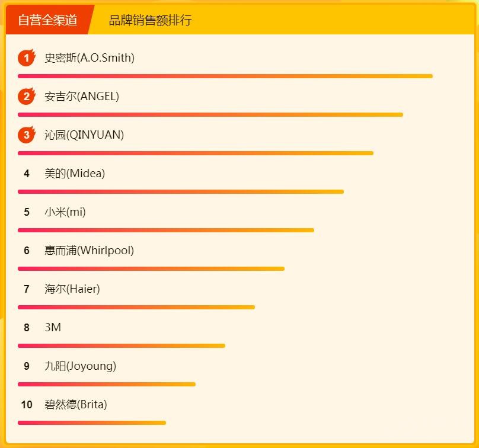Viewport: 479px width, 448px height.
Task: Open the 安吉尔(ANGEL) brand link
Action: (x=82, y=97)
